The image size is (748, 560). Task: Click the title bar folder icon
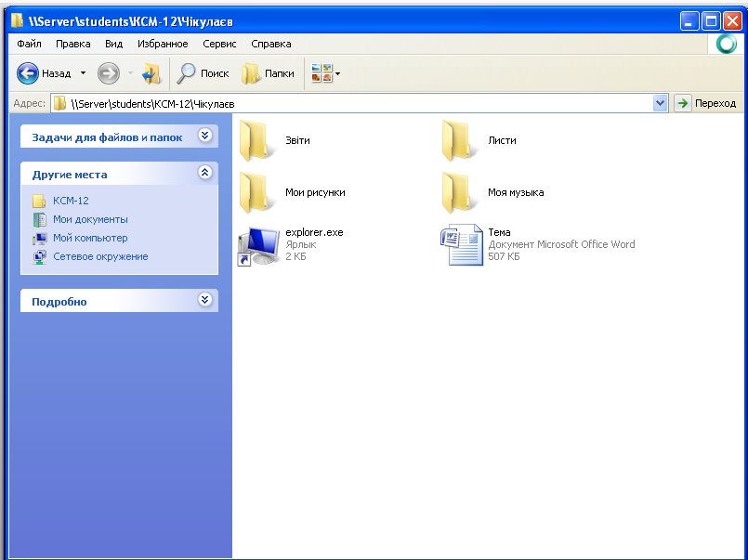click(x=17, y=20)
